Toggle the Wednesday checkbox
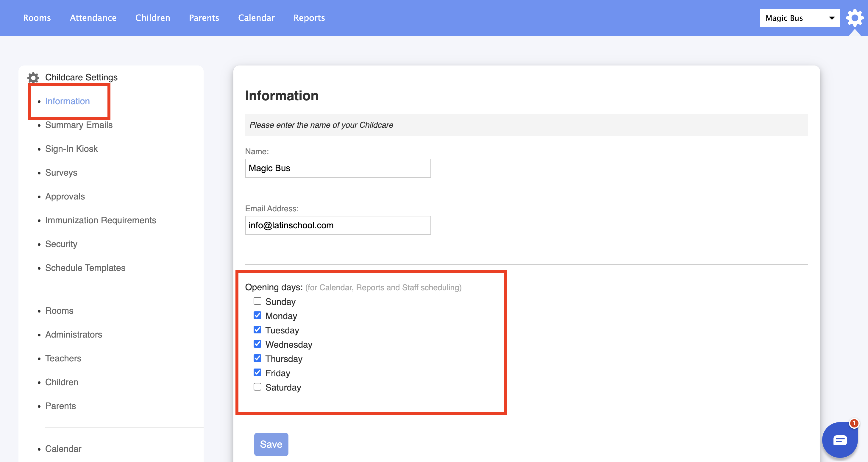 click(257, 344)
